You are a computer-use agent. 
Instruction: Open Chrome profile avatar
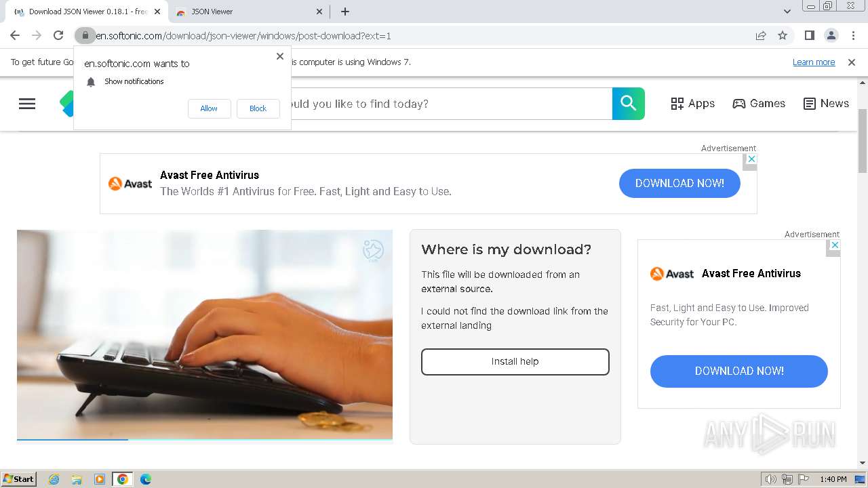click(831, 35)
